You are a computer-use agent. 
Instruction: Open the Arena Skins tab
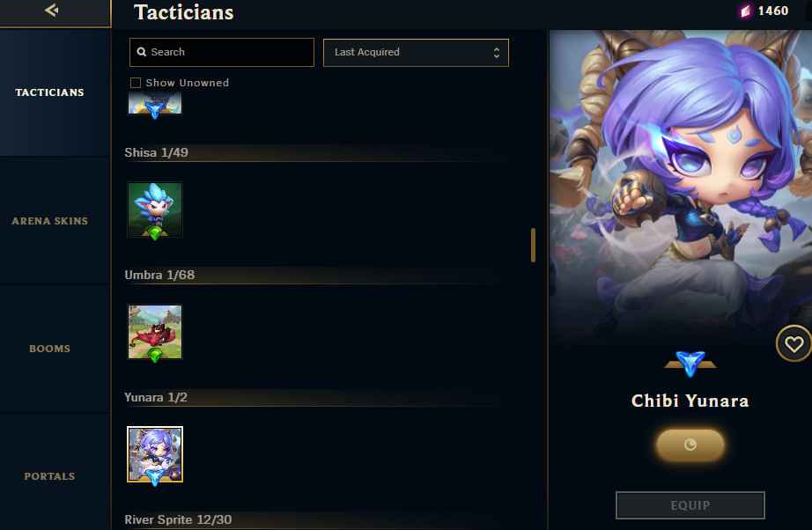[49, 221]
